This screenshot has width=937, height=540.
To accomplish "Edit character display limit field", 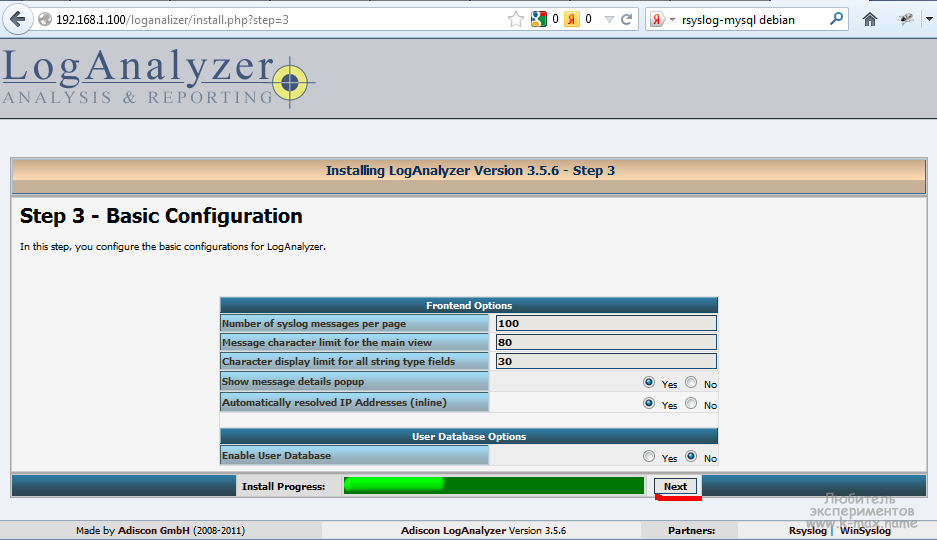I will coord(606,361).
